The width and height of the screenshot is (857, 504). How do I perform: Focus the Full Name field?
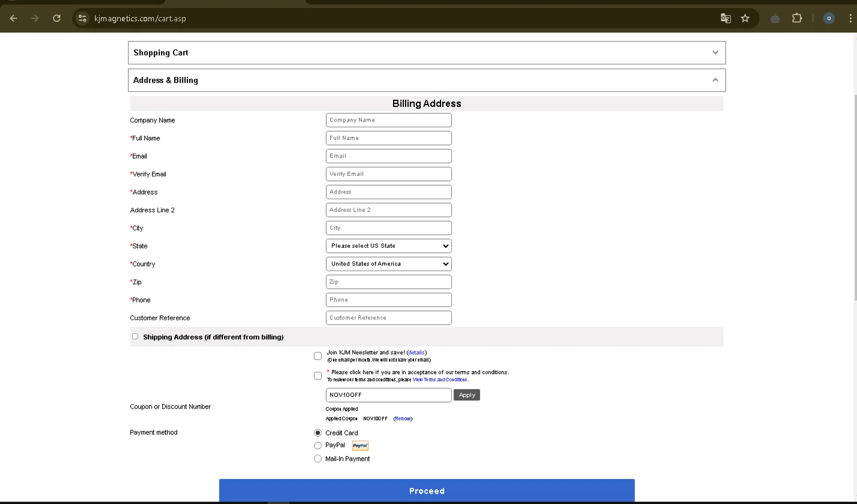(389, 138)
